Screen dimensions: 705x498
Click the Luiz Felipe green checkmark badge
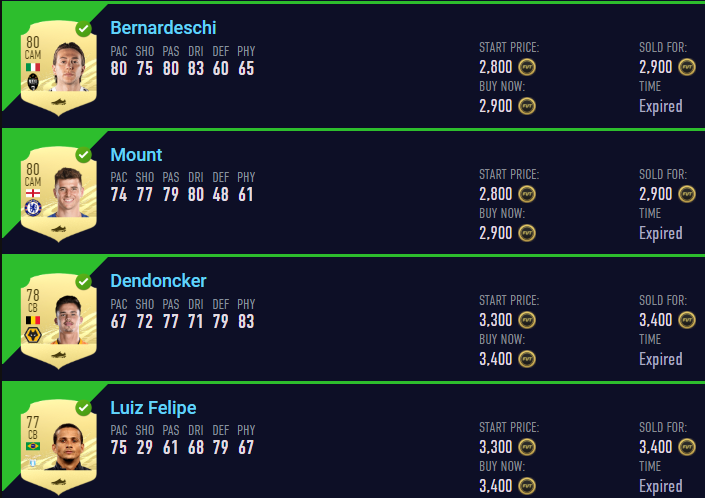[x=83, y=409]
